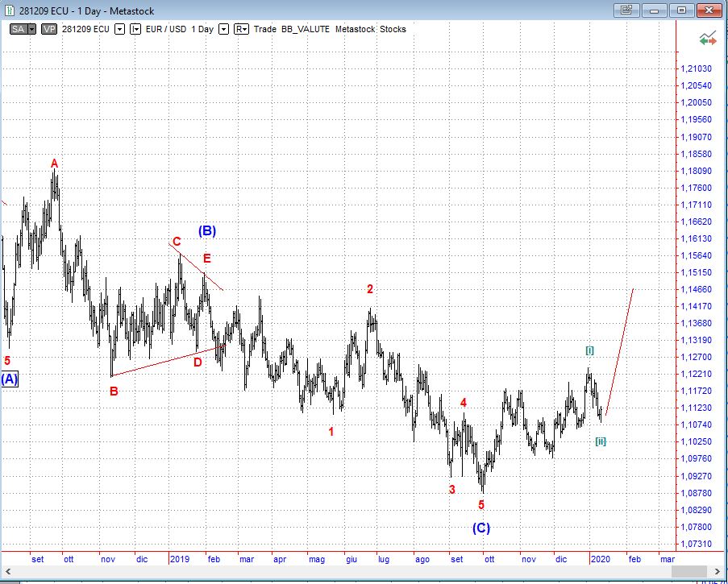The width and height of the screenshot is (728, 584).
Task: Pop out the chart window
Action: tap(626, 10)
